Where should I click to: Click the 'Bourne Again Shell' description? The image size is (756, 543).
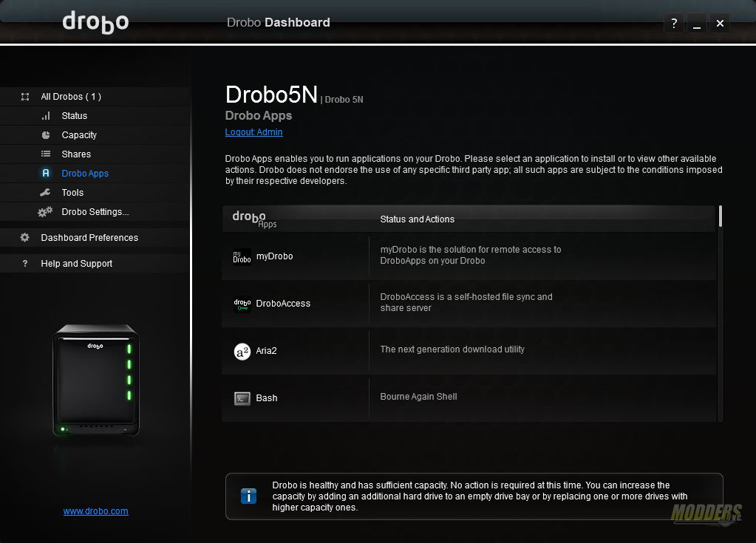point(418,397)
